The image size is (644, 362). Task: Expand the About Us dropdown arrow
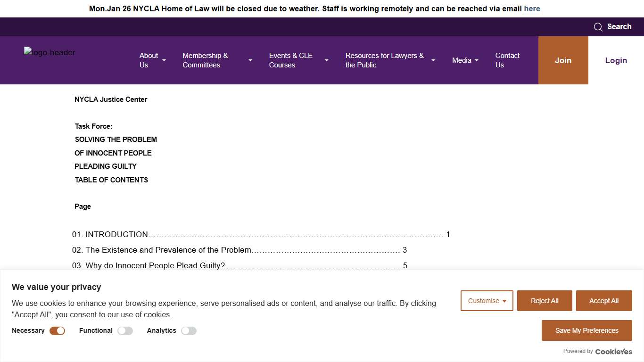click(x=164, y=60)
